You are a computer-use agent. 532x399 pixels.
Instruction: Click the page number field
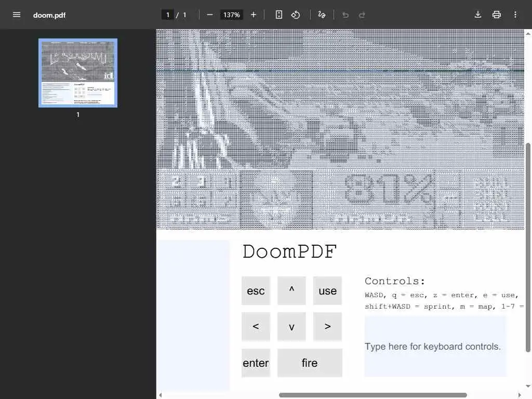coord(168,15)
